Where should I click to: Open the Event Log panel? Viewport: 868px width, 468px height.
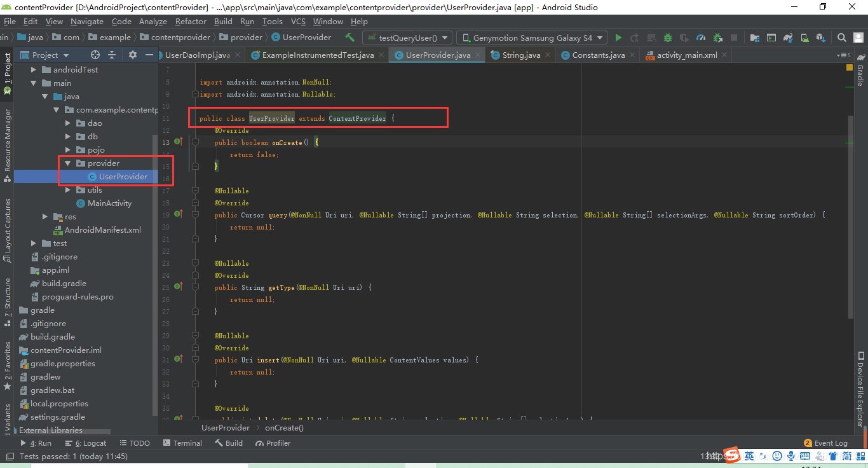point(825,443)
